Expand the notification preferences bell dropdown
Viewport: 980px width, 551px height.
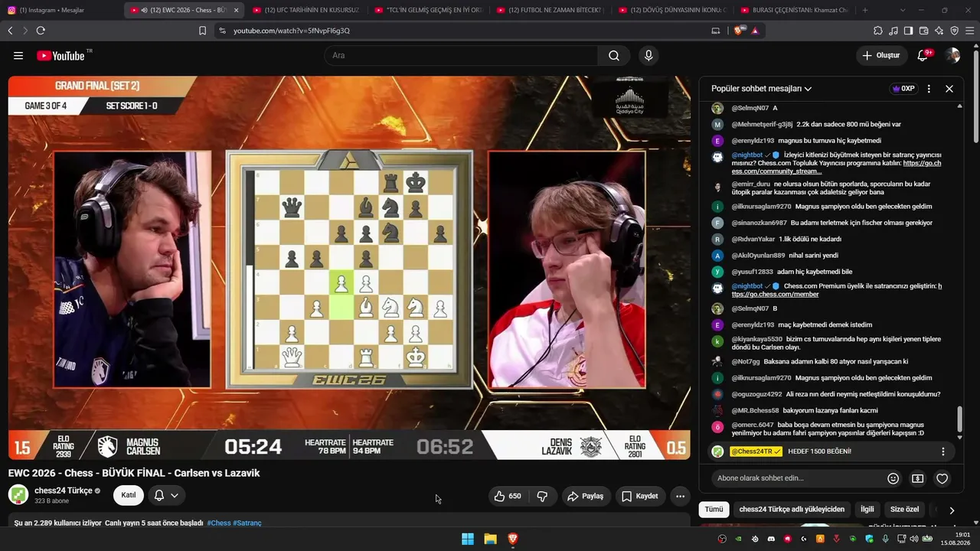coord(165,495)
